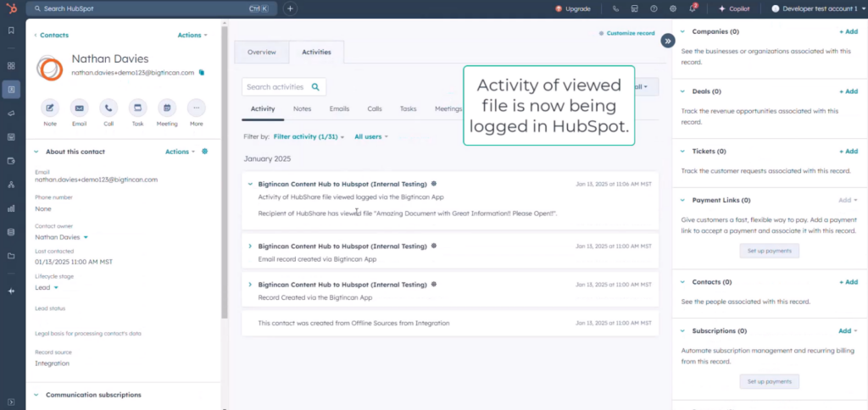Open the Notifications bell icon
This screenshot has height=410, width=868.
[693, 8]
